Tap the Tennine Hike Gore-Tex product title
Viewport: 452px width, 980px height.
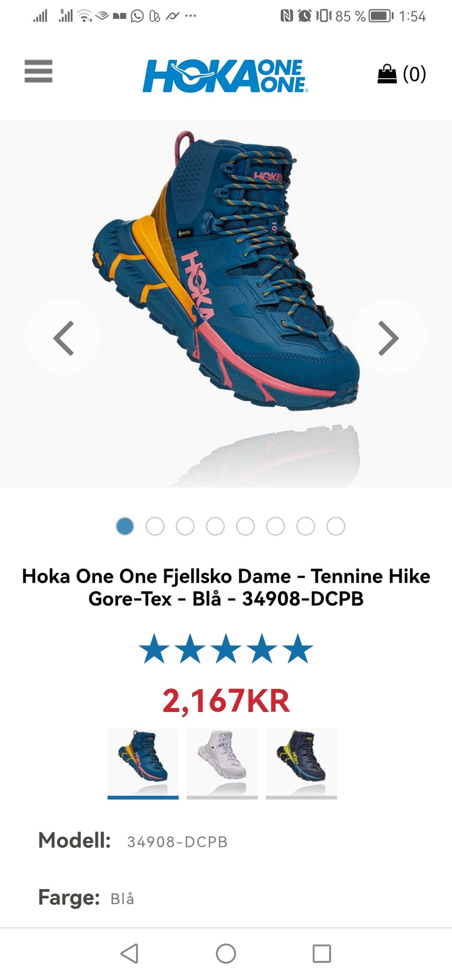226,588
